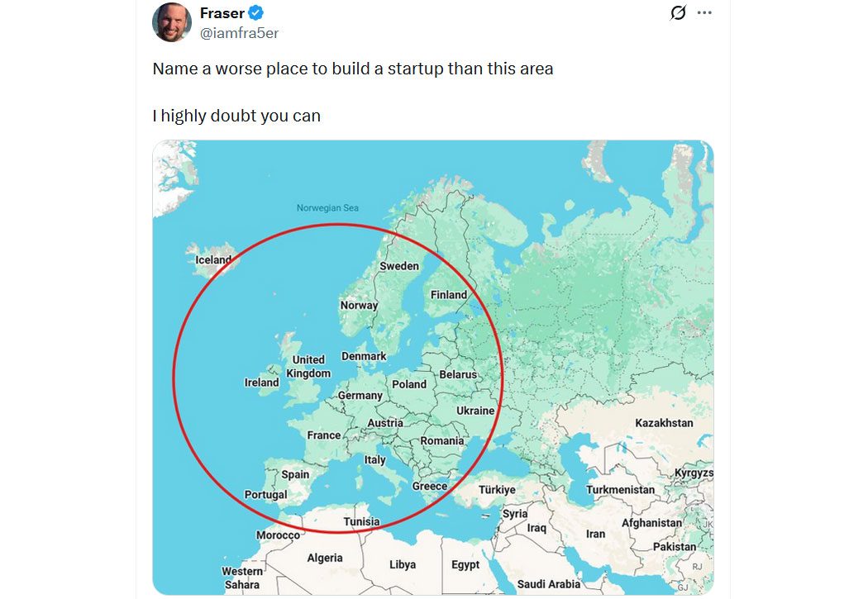The image size is (868, 599).
Task: Click the Finland label on the map
Action: point(449,295)
